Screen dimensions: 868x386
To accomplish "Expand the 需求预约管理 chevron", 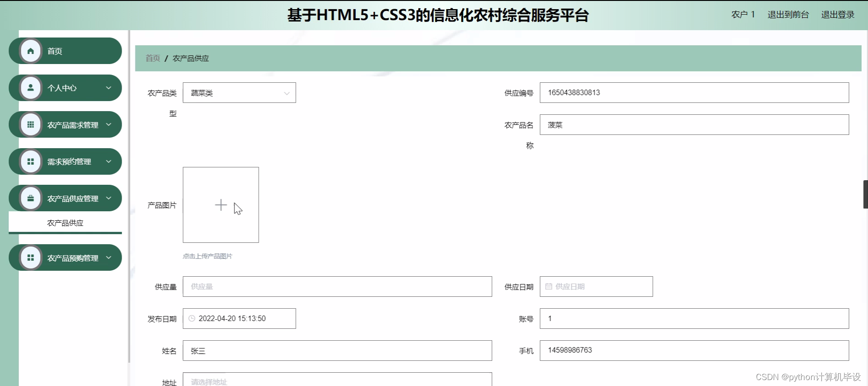I will coord(108,161).
